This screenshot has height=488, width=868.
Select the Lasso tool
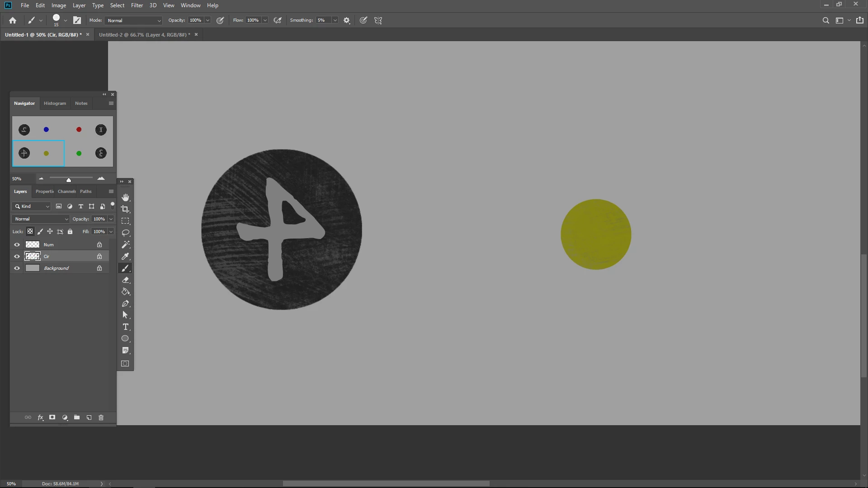(126, 233)
